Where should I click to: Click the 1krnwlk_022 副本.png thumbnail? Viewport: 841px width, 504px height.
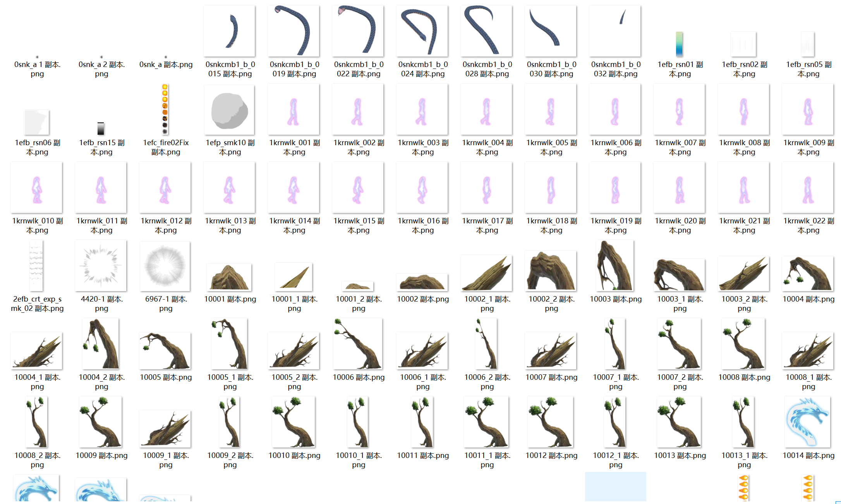[808, 187]
